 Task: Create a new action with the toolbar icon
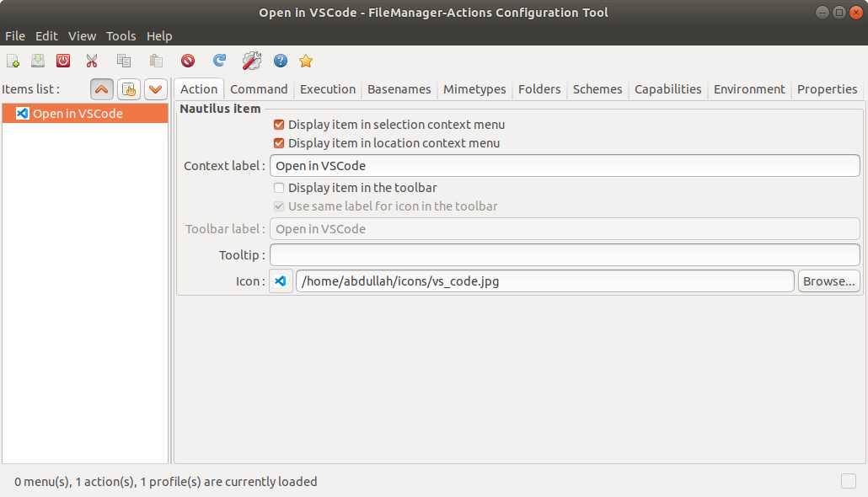tap(13, 61)
